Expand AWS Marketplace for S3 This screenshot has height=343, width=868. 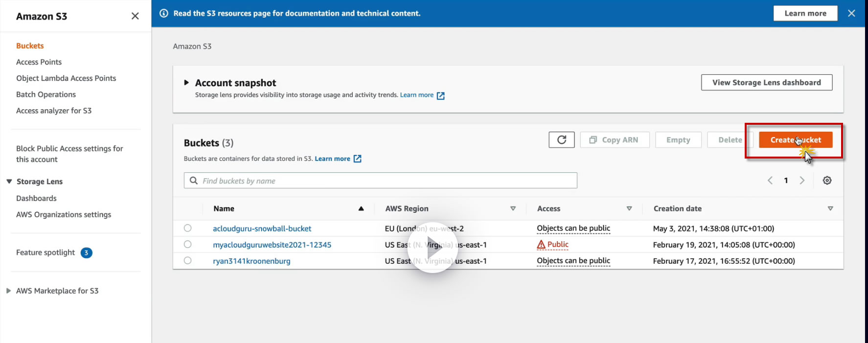coord(8,291)
